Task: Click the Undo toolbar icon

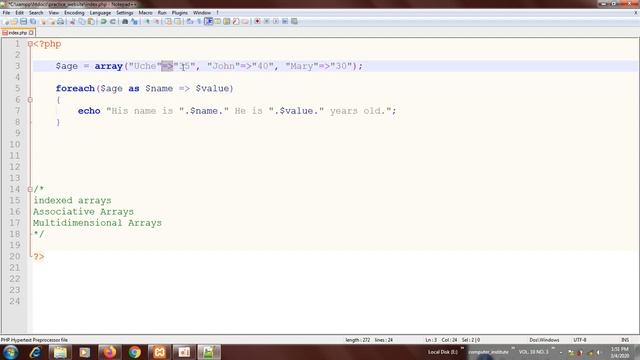Action: 104,21
